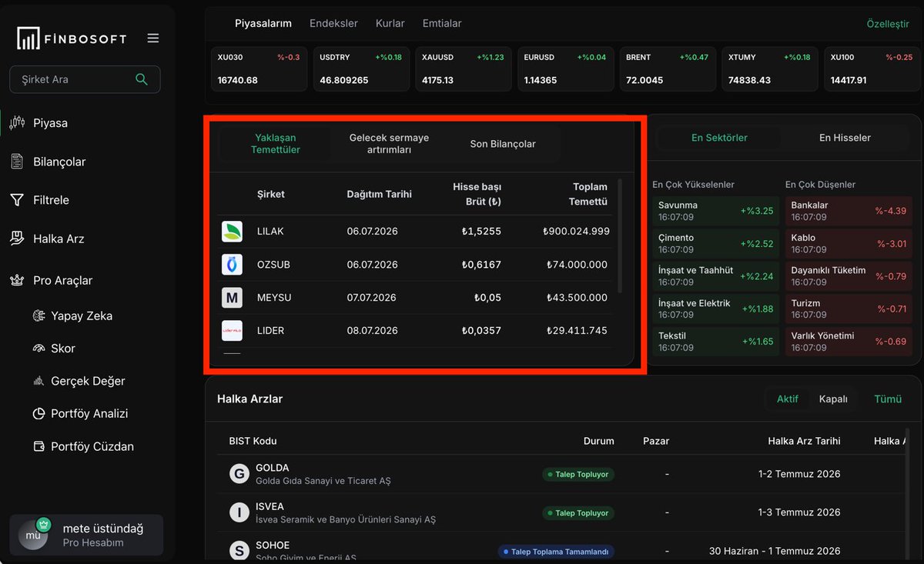Open Portföy Analizi
The image size is (924, 564).
click(89, 414)
